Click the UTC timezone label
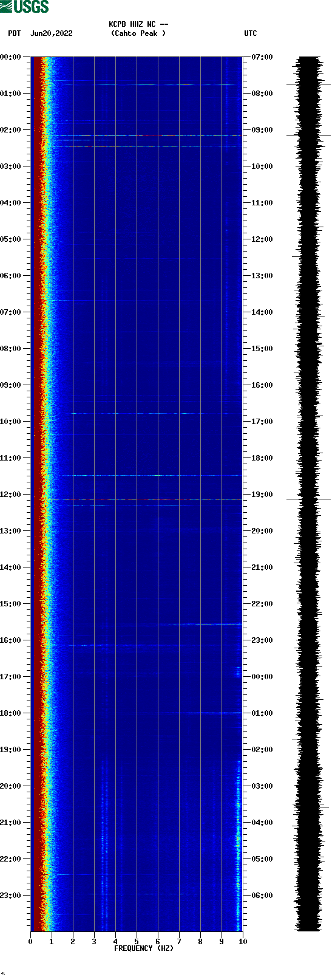This screenshot has width=335, height=980. [251, 33]
